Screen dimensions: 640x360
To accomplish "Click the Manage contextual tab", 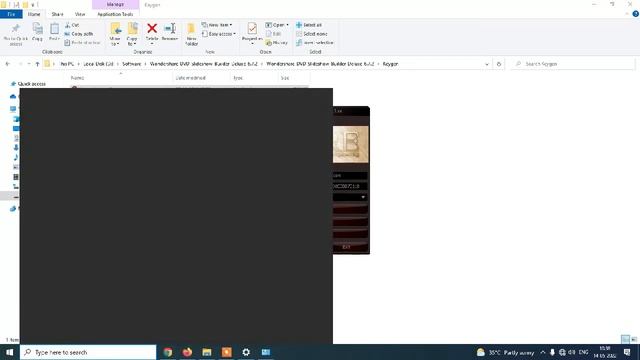I will pos(116,4).
